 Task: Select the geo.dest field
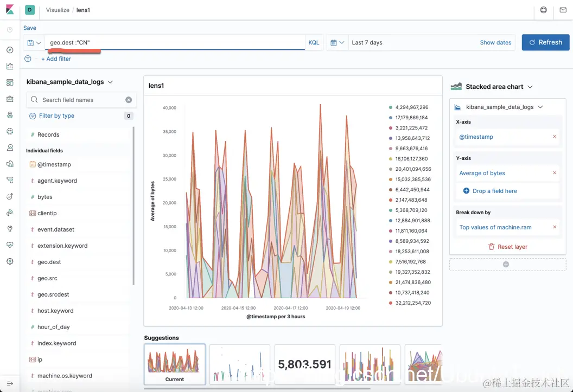[49, 262]
